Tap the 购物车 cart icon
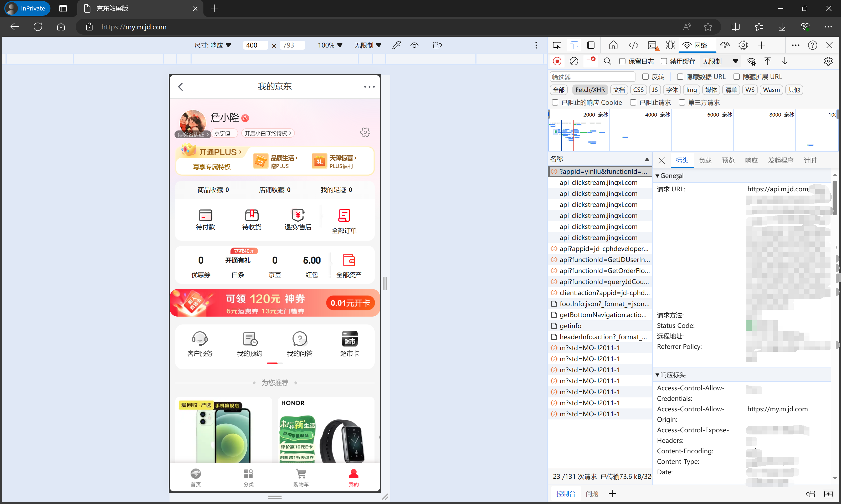The height and width of the screenshot is (504, 841). (301, 474)
